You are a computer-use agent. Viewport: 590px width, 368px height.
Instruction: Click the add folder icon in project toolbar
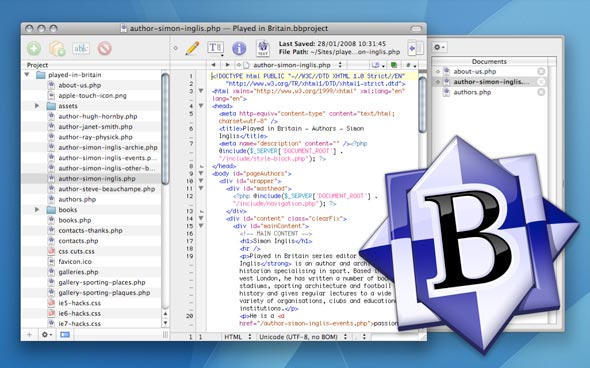coord(57,49)
